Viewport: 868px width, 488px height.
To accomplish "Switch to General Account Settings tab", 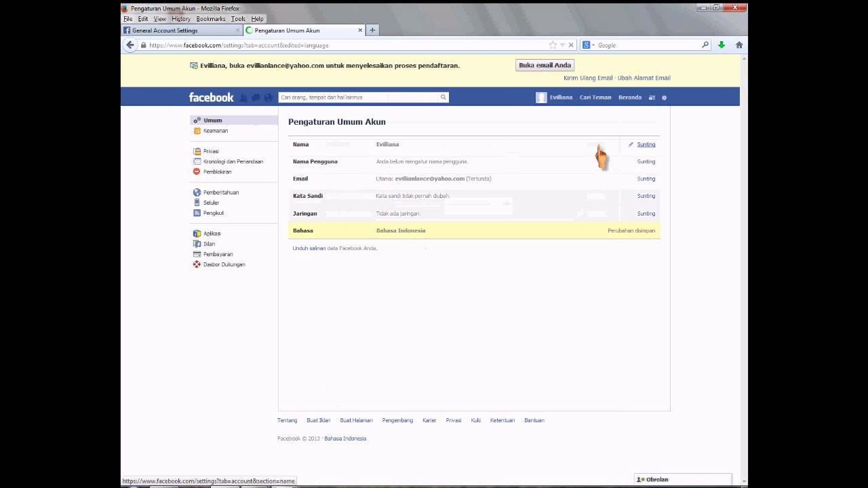I will point(181,30).
